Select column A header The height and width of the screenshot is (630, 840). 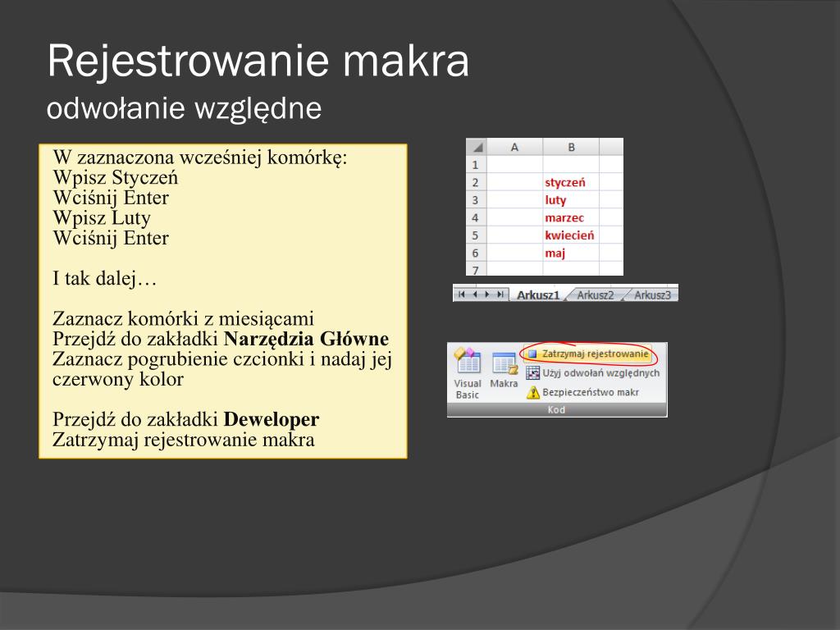(514, 147)
